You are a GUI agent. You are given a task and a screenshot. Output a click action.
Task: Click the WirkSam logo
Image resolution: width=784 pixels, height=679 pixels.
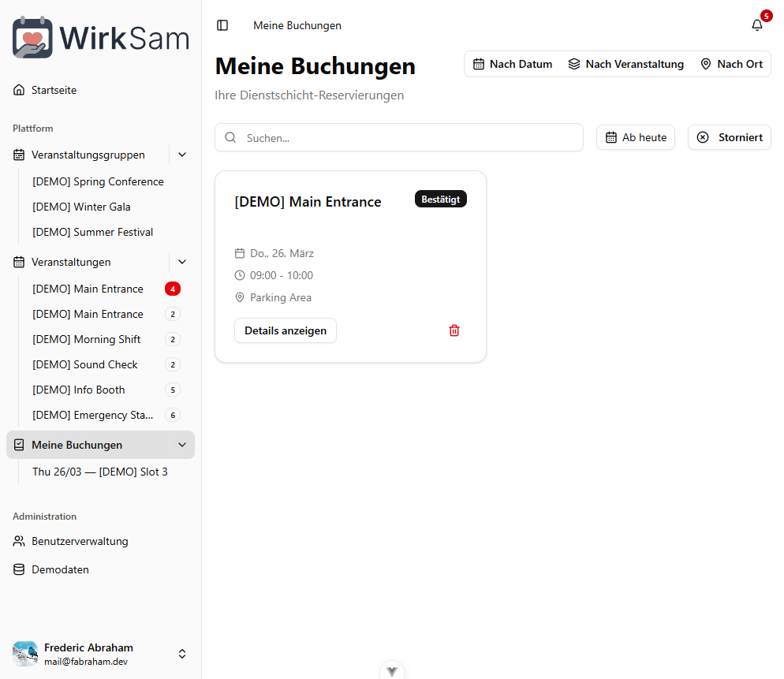pyautogui.click(x=100, y=38)
